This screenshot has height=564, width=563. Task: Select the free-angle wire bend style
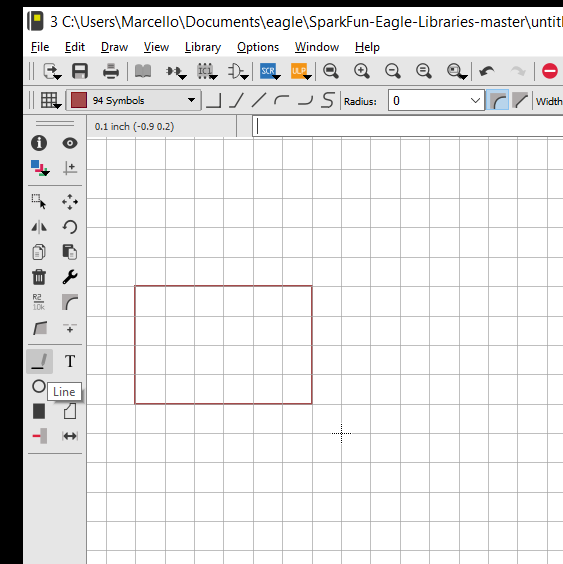(259, 100)
